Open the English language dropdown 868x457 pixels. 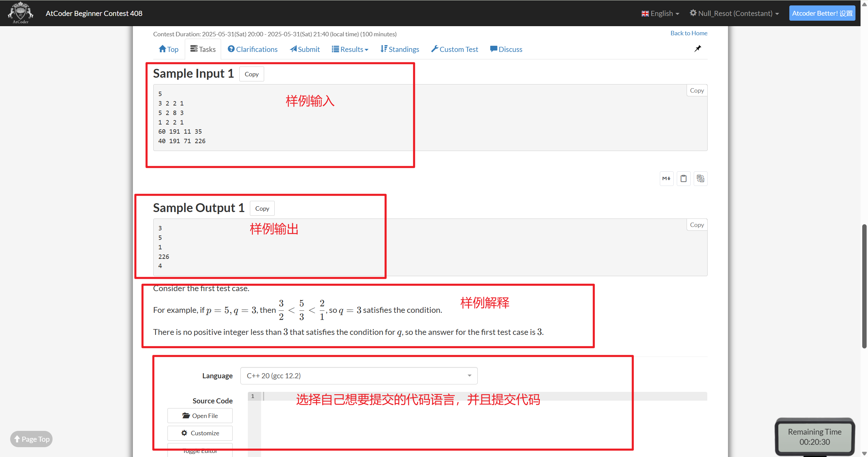click(659, 13)
